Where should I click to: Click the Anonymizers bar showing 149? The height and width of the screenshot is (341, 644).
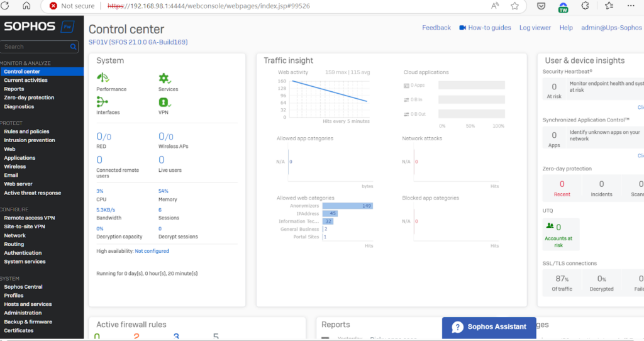(347, 206)
